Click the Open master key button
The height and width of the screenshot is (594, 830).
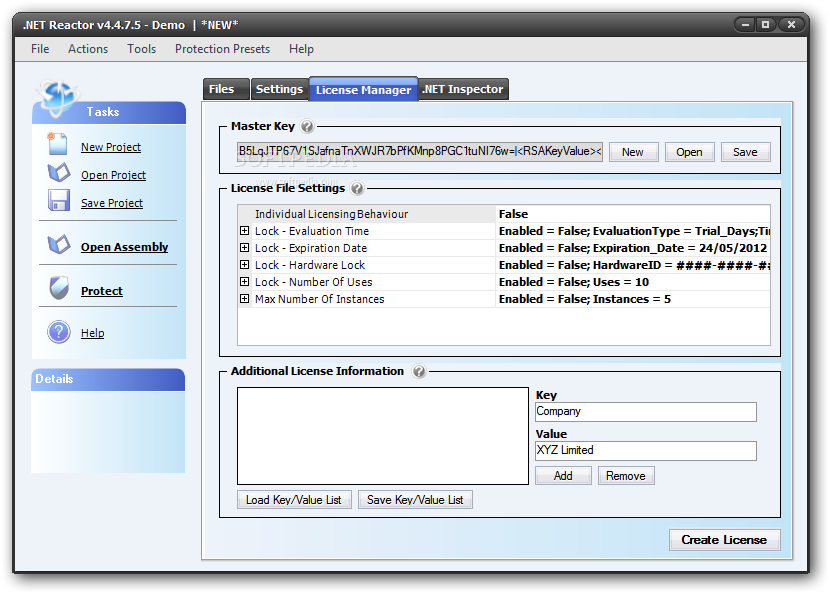point(689,152)
